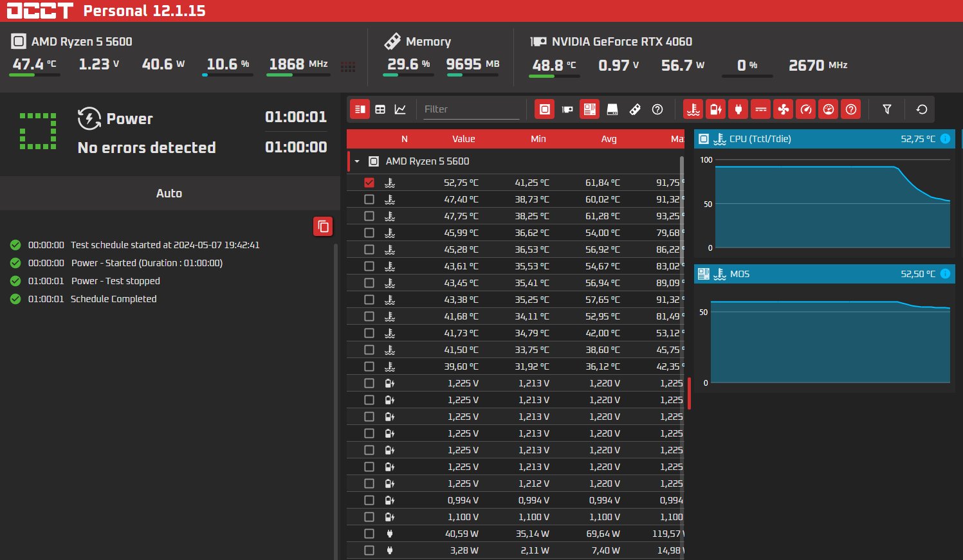Toggle the usage dial sensor filter

828,109
